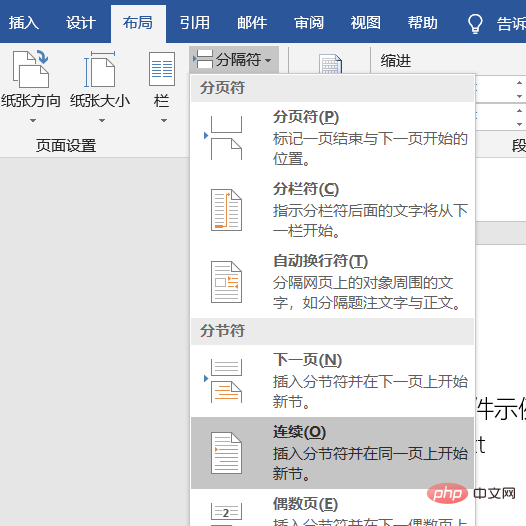Decrease the lower indent spinner value
This screenshot has width=526, height=526.
tap(519, 124)
